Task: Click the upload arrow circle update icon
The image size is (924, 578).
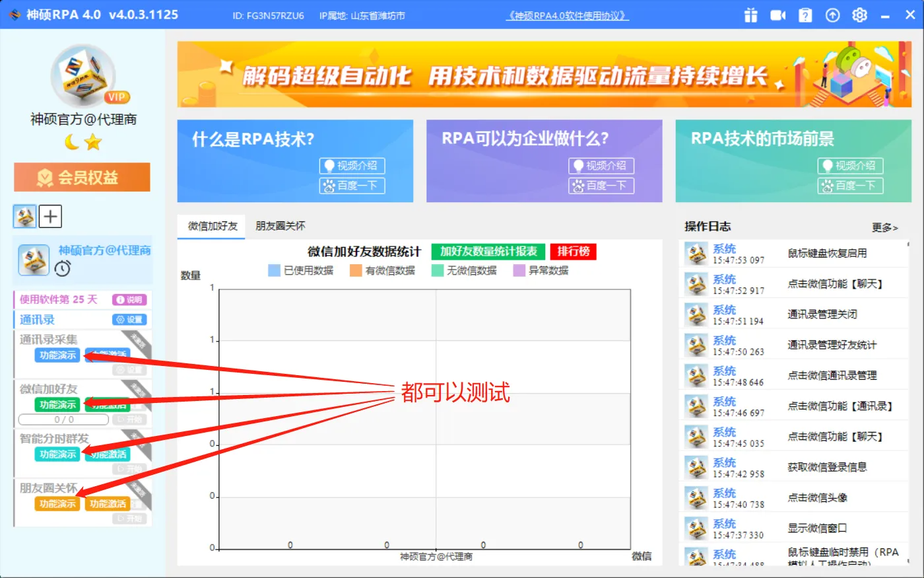Action: click(832, 15)
